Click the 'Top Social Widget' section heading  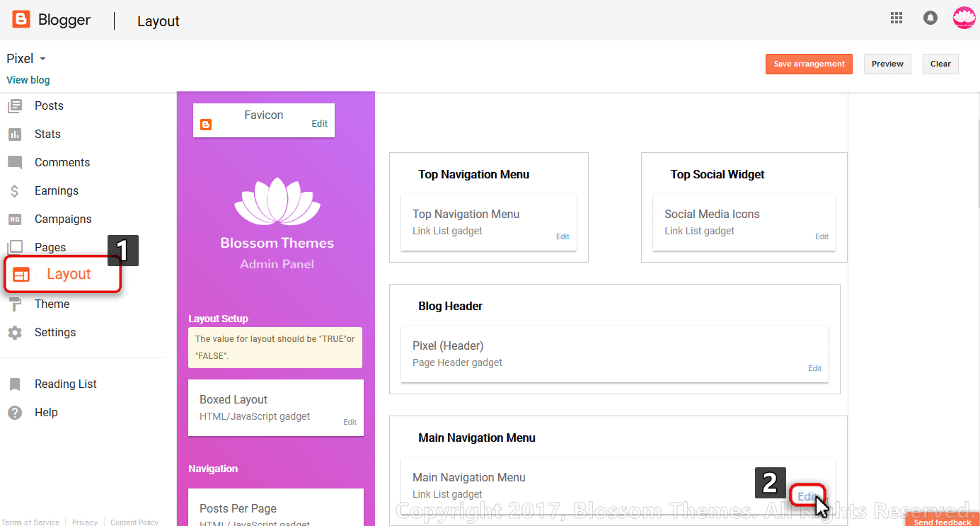coord(717,175)
